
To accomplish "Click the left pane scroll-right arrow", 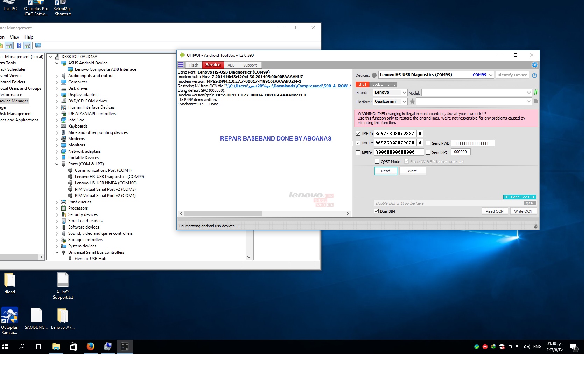I will click(x=41, y=257).
